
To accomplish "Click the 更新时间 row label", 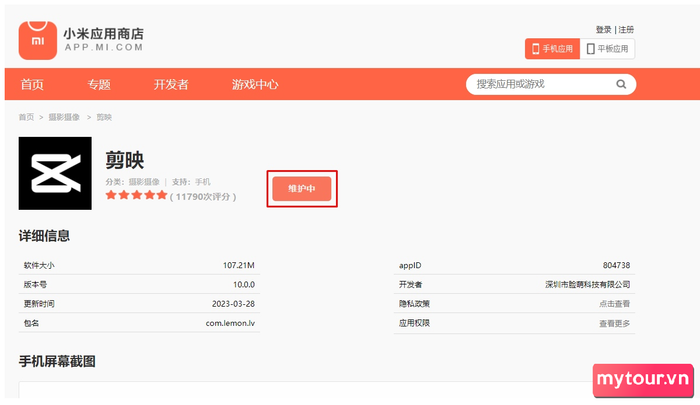I will point(39,304).
